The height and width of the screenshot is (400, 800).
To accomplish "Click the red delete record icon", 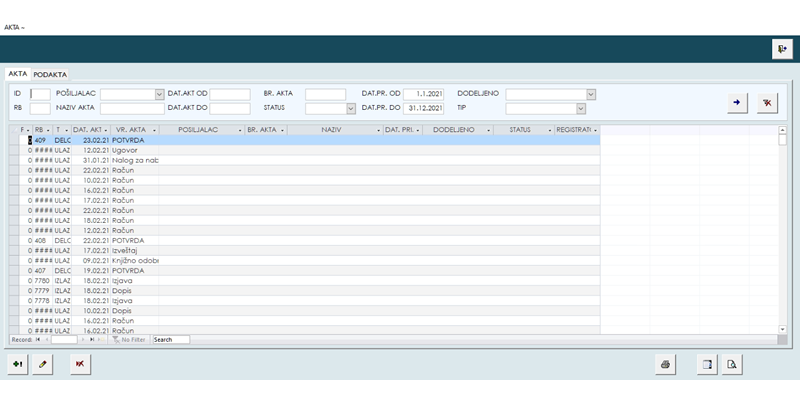I will tap(80, 364).
